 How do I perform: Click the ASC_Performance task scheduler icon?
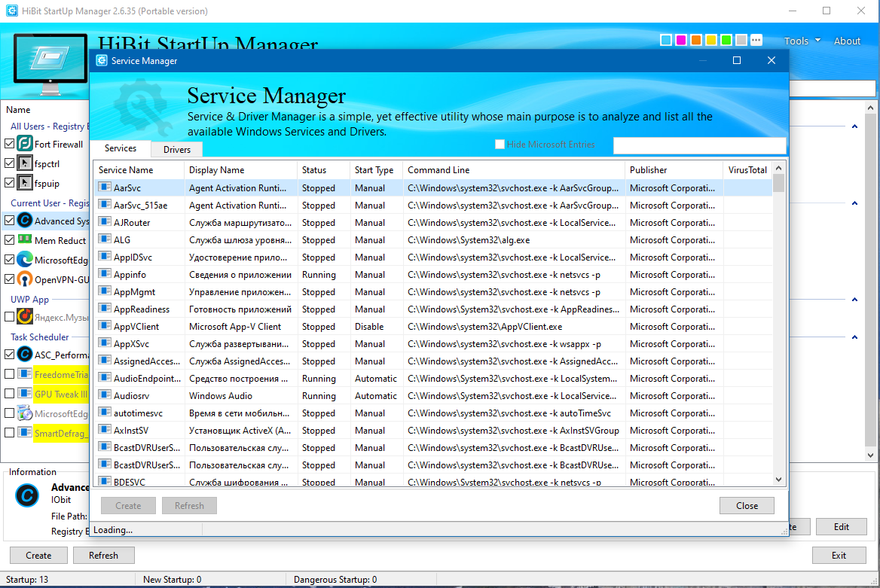click(x=25, y=354)
